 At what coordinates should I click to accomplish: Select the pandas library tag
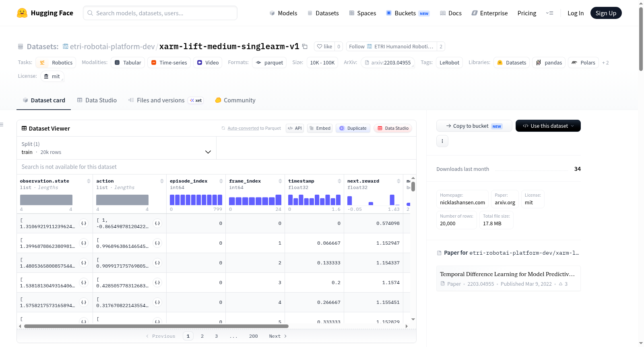click(x=549, y=62)
